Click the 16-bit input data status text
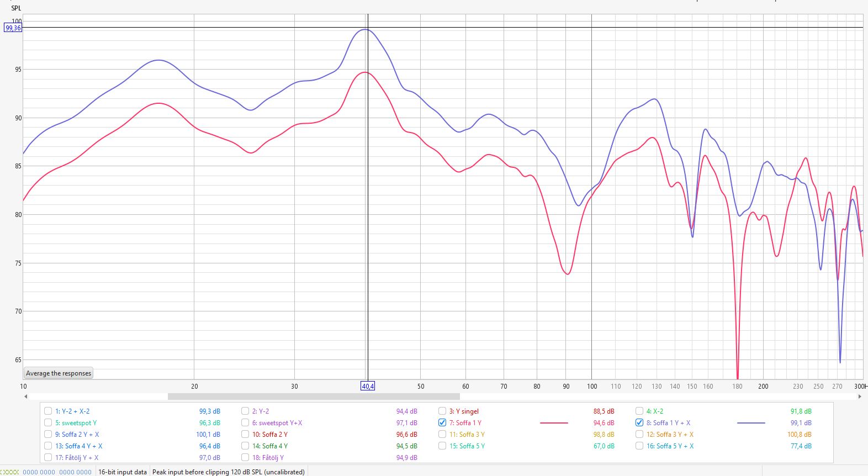Viewport: 868px width, 476px height. [123, 472]
